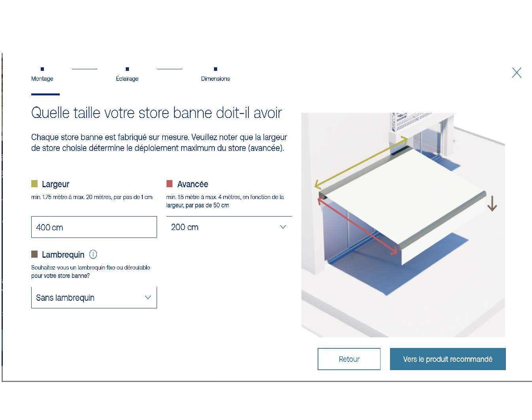Click the brown downward arrow in illustration
The image size is (532, 420).
coord(492,203)
